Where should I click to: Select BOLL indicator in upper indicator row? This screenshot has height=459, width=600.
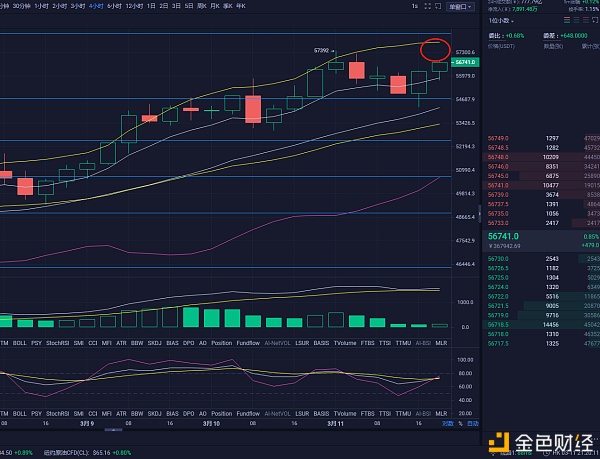(x=19, y=343)
